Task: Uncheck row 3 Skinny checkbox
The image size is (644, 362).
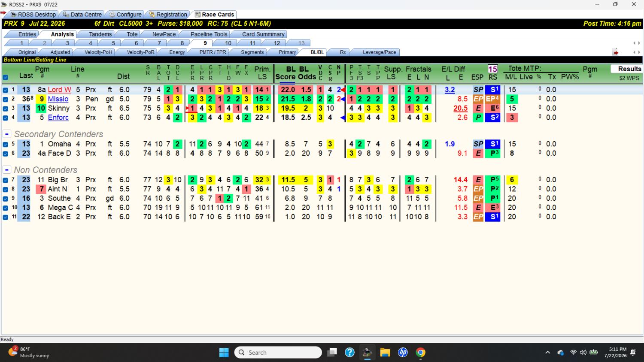Action: [x=5, y=109]
